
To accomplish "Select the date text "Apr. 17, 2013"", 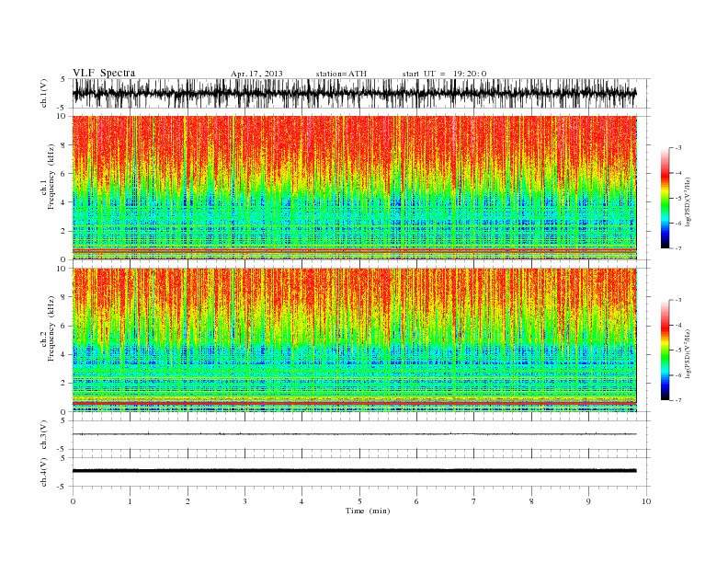I will pos(256,74).
